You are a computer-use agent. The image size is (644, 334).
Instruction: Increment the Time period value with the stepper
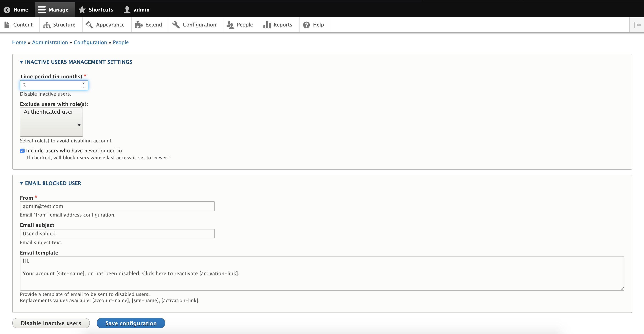pos(83,84)
